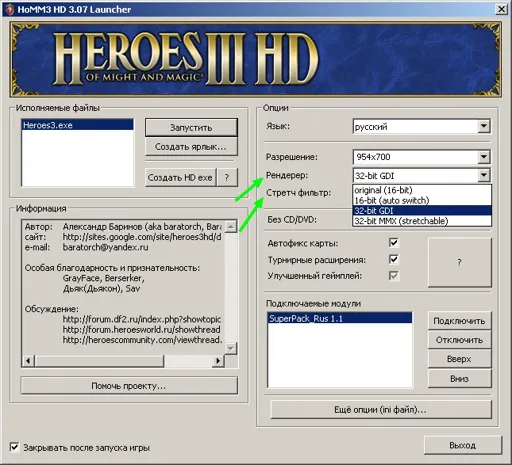Screen dimensions: 512x465
Task: Close the HoMM3 HD Launcher window
Action: pyautogui.click(x=502, y=9)
